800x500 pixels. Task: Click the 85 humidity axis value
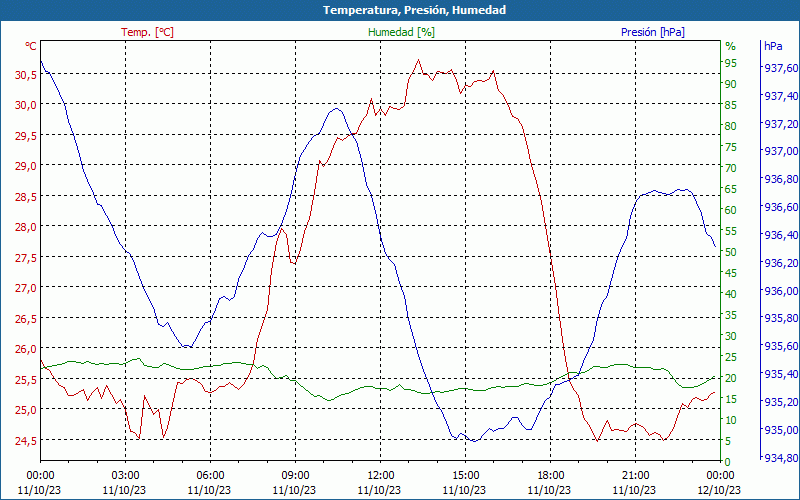pyautogui.click(x=731, y=105)
